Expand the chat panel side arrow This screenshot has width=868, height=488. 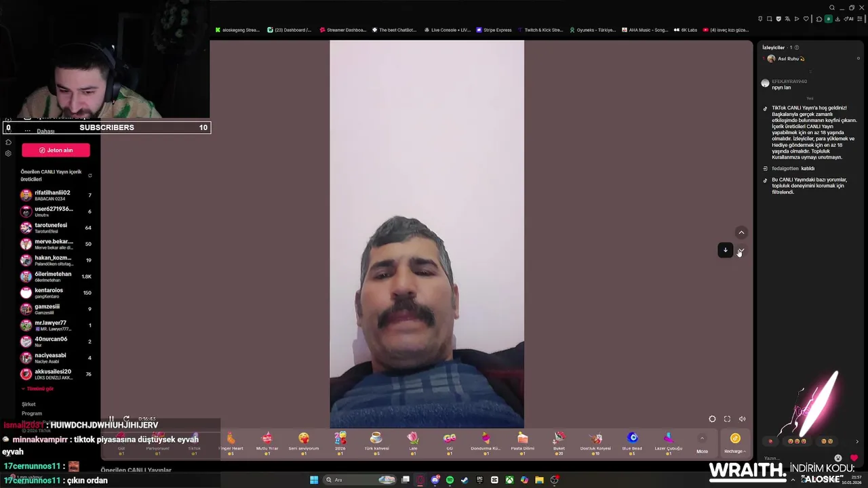[856, 441]
